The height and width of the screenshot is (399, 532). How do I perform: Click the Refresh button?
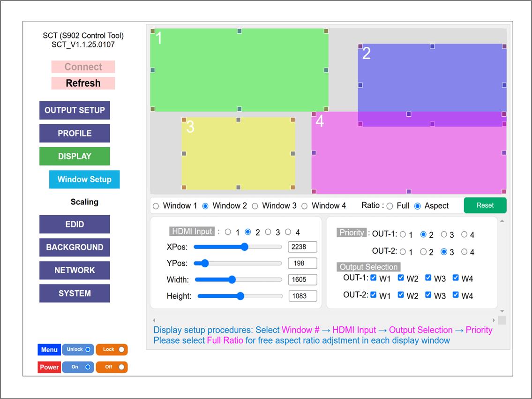click(83, 83)
